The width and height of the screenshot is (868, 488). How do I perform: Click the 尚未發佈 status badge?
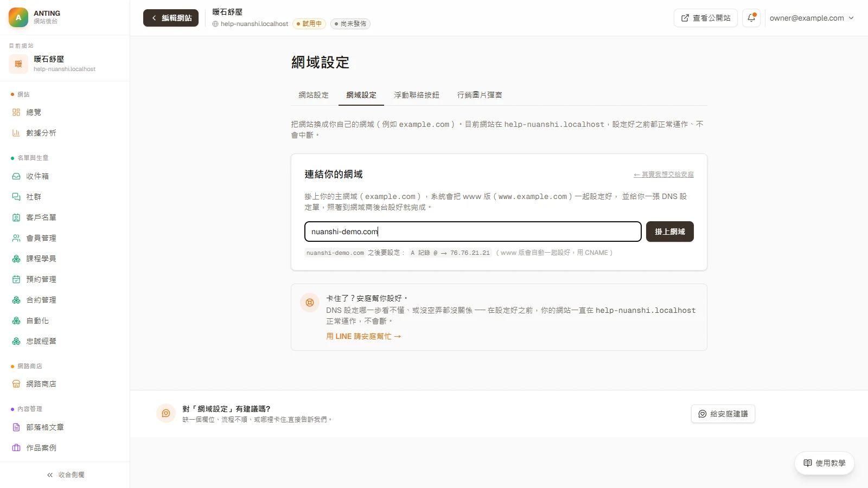[x=350, y=24]
